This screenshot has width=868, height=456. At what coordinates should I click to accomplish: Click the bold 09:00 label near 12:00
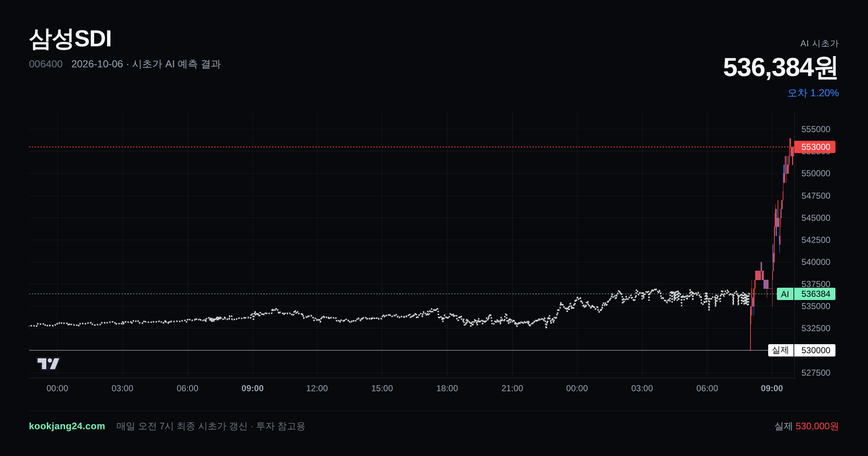click(252, 388)
